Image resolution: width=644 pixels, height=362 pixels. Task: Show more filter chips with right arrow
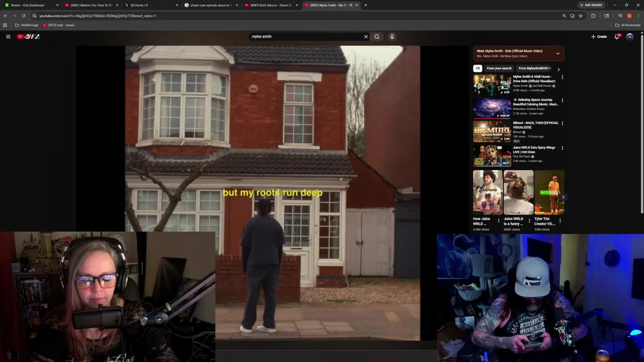pyautogui.click(x=558, y=69)
